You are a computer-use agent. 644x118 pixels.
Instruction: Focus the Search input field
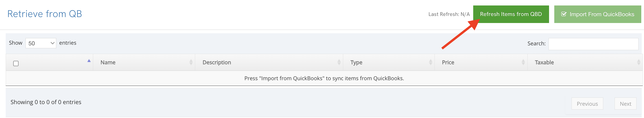click(x=593, y=44)
